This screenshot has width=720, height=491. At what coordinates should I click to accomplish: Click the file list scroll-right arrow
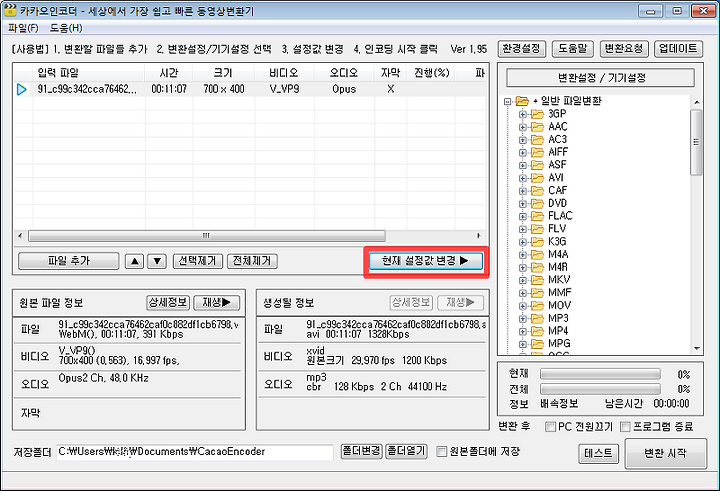click(479, 236)
